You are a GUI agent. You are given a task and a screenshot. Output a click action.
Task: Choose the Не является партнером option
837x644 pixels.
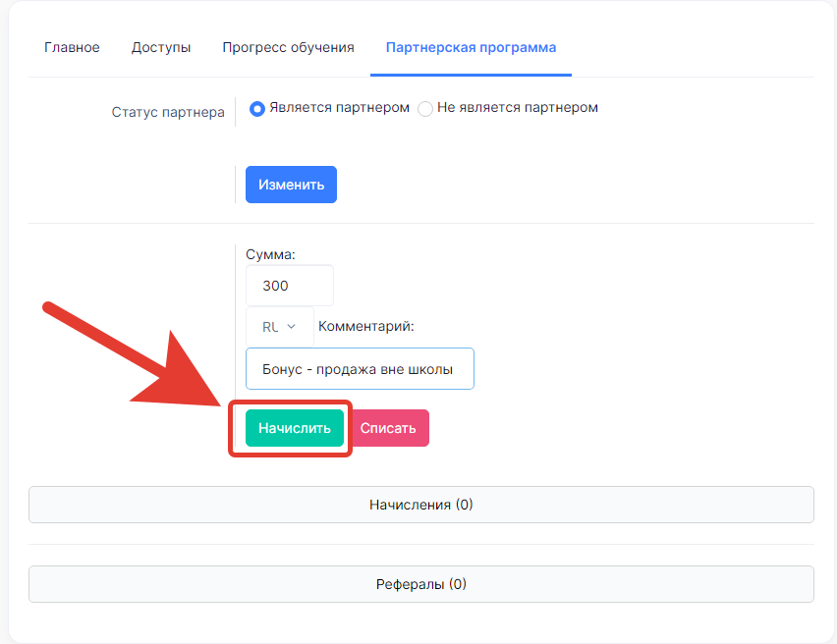tap(425, 109)
